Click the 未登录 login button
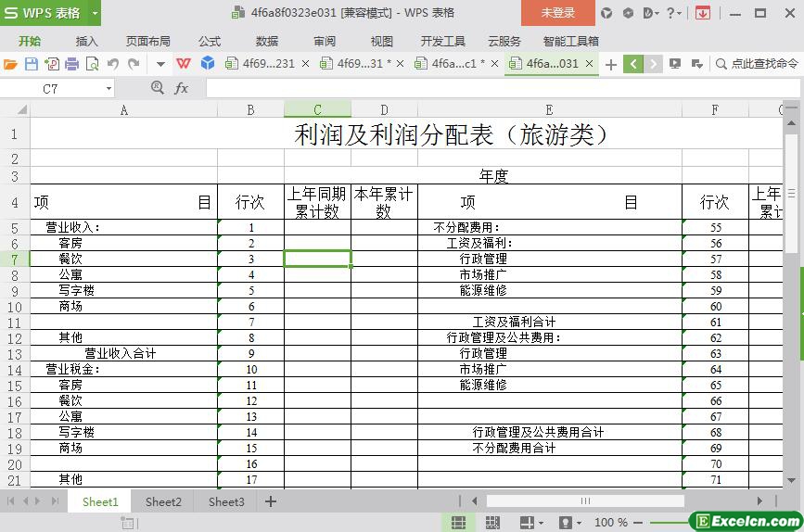 (557, 13)
